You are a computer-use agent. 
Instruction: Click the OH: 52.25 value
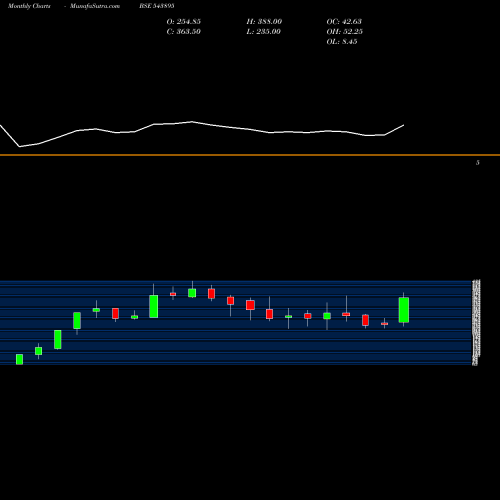tap(345, 32)
